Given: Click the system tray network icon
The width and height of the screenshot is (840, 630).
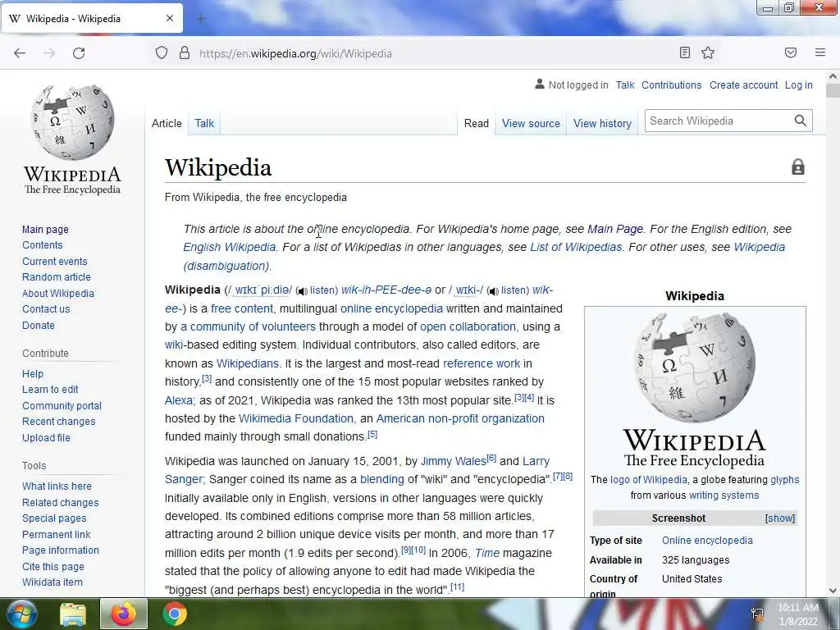Looking at the screenshot, I should (x=757, y=614).
